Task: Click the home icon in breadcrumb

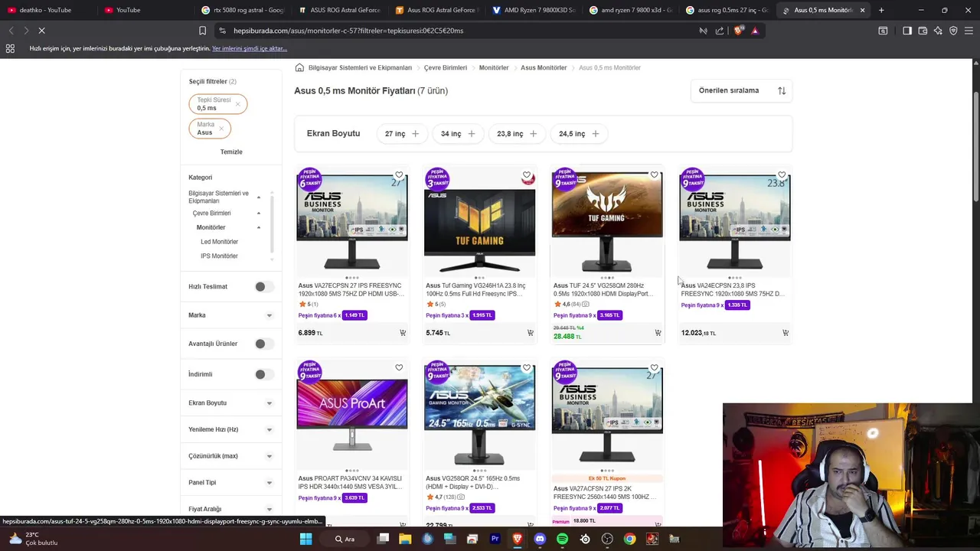Action: (x=299, y=67)
